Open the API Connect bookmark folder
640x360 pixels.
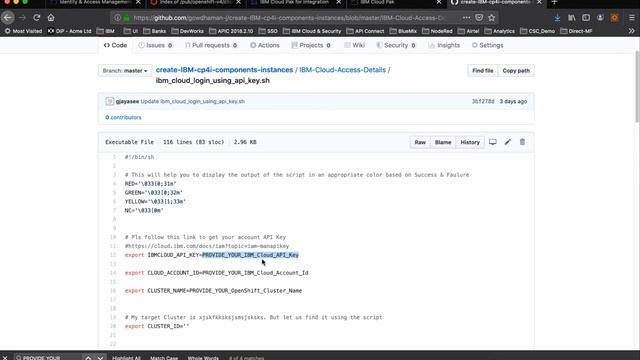(365, 31)
